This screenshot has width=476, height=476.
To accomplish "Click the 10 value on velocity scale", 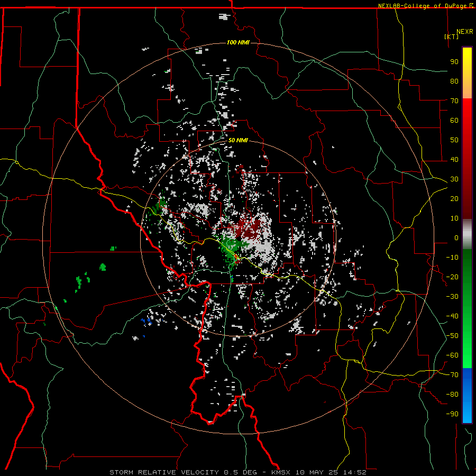I will (x=454, y=218).
